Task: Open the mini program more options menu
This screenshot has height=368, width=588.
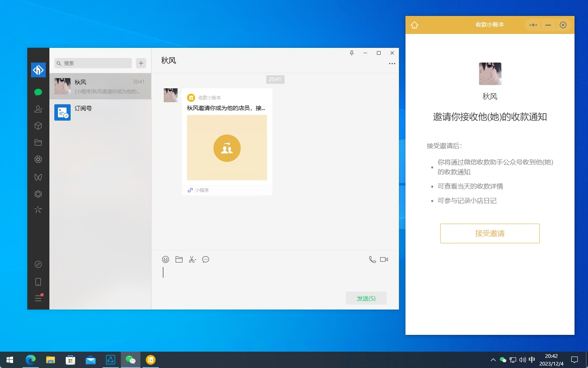Action: pos(533,25)
